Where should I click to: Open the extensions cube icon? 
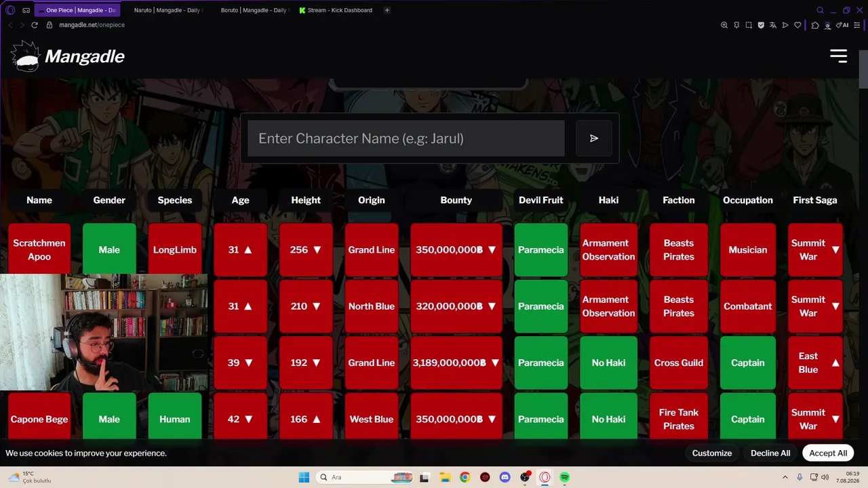tap(815, 25)
